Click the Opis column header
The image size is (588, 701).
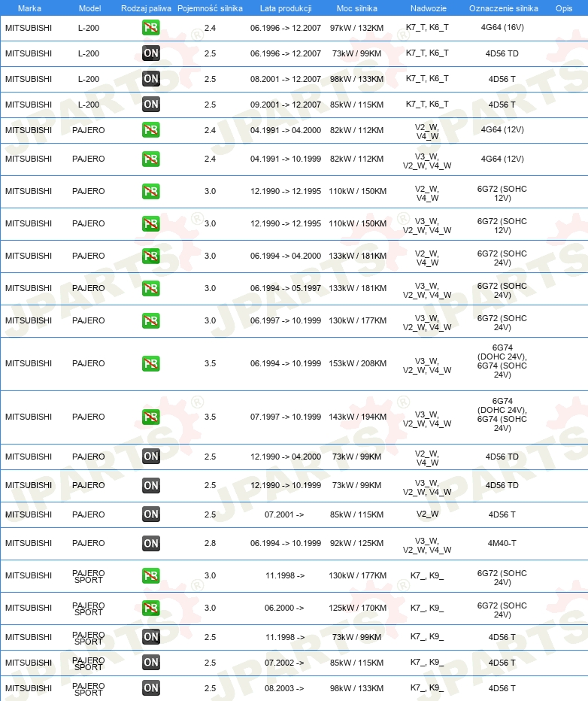coord(564,8)
